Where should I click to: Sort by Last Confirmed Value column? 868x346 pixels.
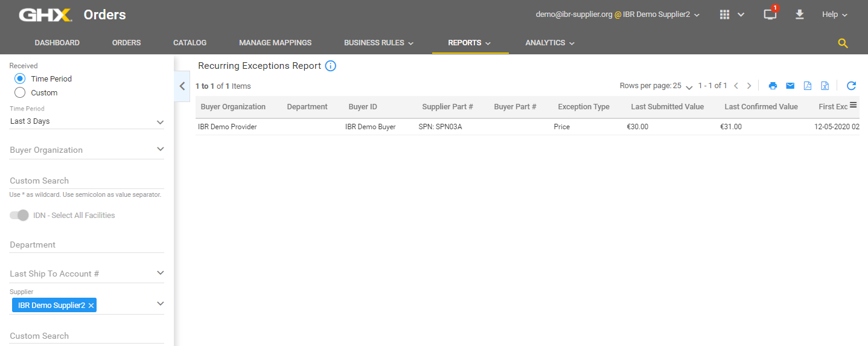pos(761,107)
